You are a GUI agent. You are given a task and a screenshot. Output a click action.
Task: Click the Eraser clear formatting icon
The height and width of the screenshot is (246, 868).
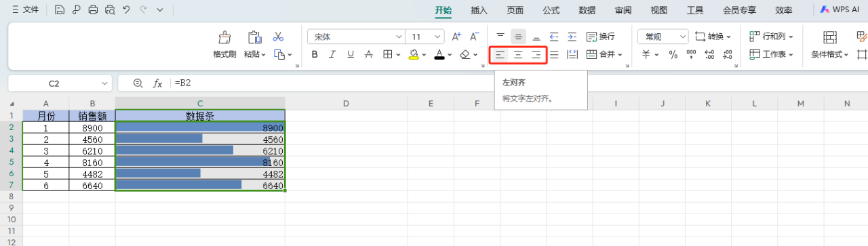pyautogui.click(x=465, y=54)
